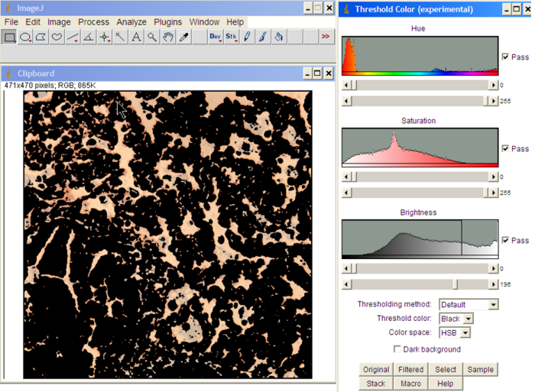Screen dimensions: 535x392
Task: Open the Analyze menu
Action: point(131,22)
